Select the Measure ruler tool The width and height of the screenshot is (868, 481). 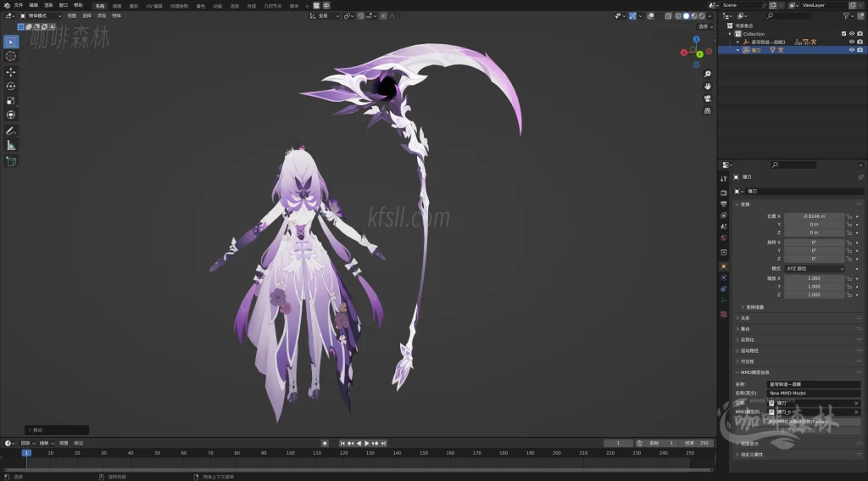10,145
